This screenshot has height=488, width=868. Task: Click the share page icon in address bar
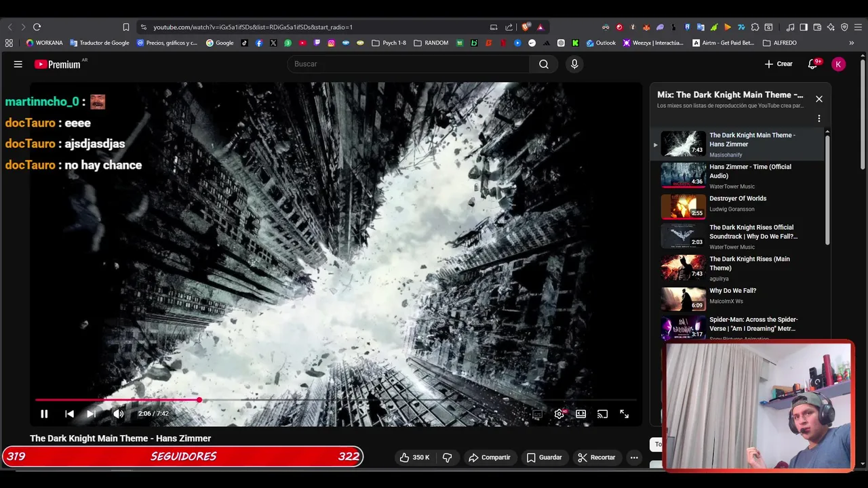tap(509, 27)
